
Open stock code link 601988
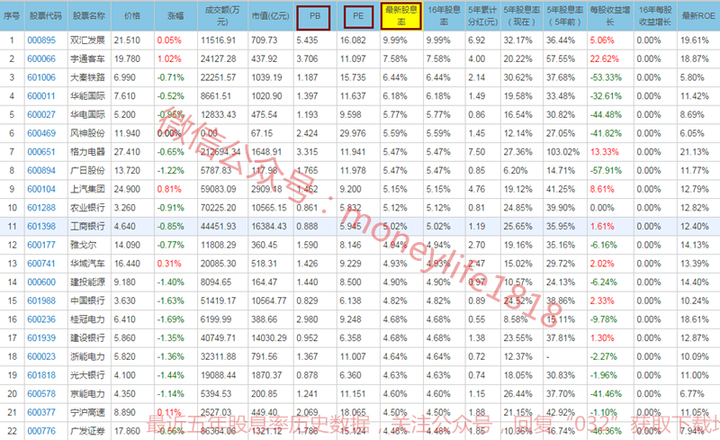click(x=41, y=301)
